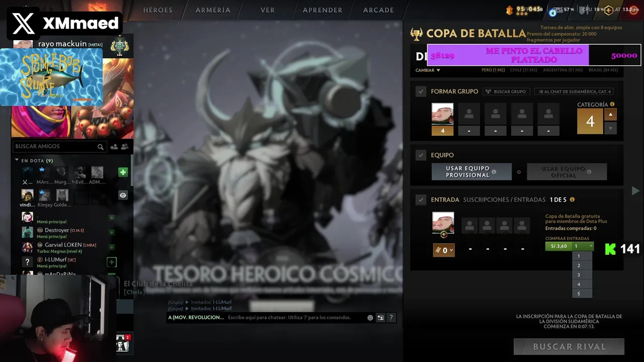Toggle the eye spectate icon in friends list

point(123,195)
